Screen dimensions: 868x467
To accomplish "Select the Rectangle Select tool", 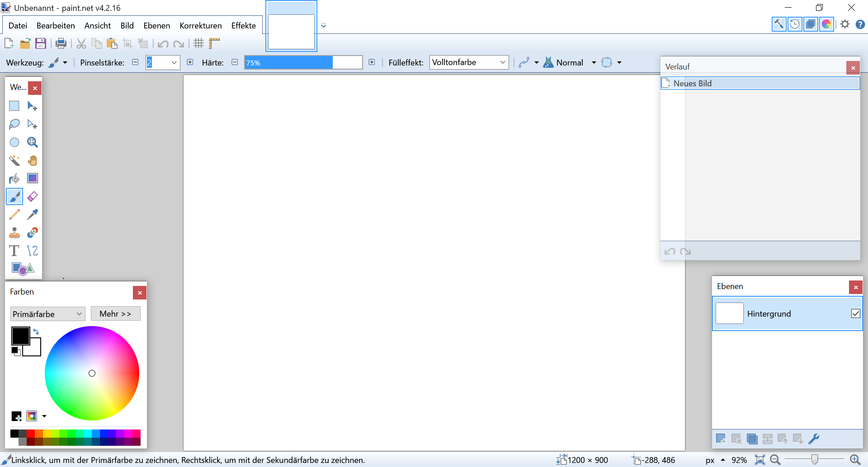I will (14, 106).
